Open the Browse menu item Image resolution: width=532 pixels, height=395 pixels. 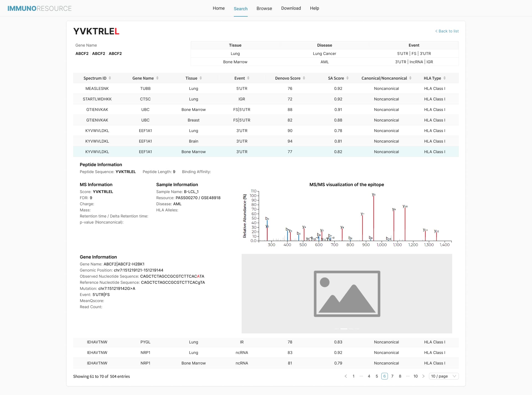click(x=264, y=8)
